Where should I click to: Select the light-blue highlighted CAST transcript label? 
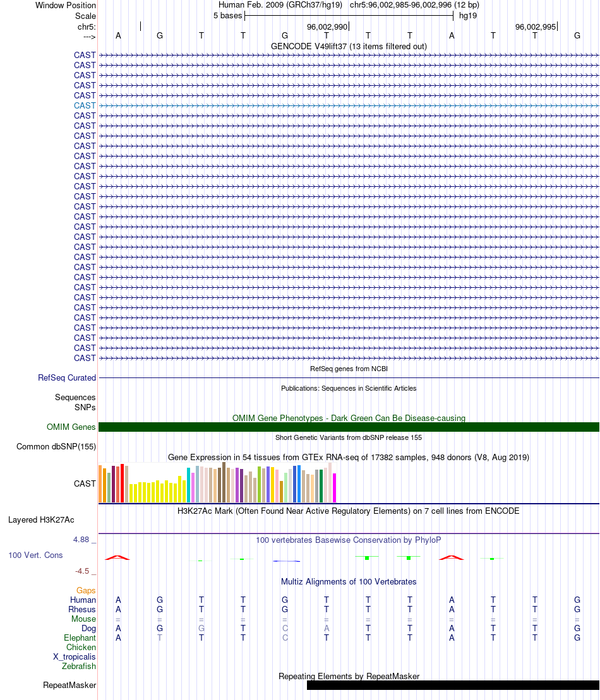(85, 106)
